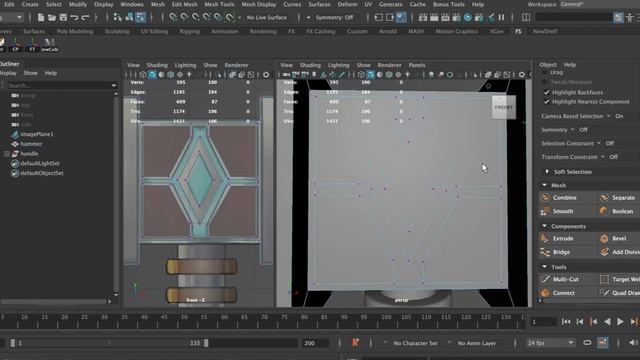Switch to Motion Graphics shelf tab

[456, 31]
